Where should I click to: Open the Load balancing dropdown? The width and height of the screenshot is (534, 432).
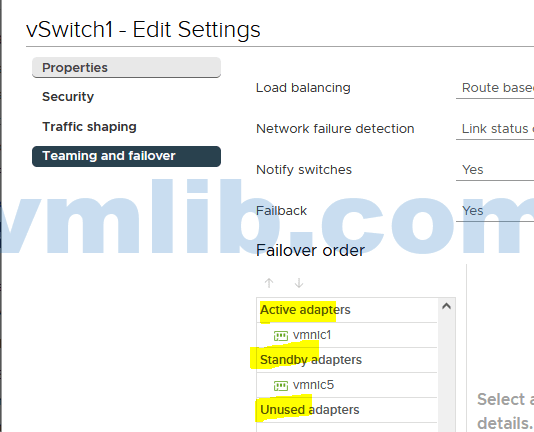(495, 88)
